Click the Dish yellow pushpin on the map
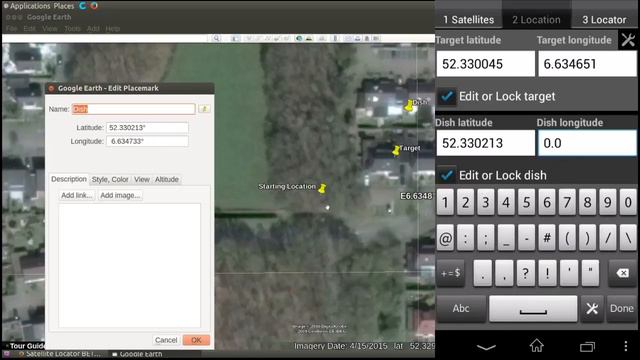The width and height of the screenshot is (640, 360). 409,106
